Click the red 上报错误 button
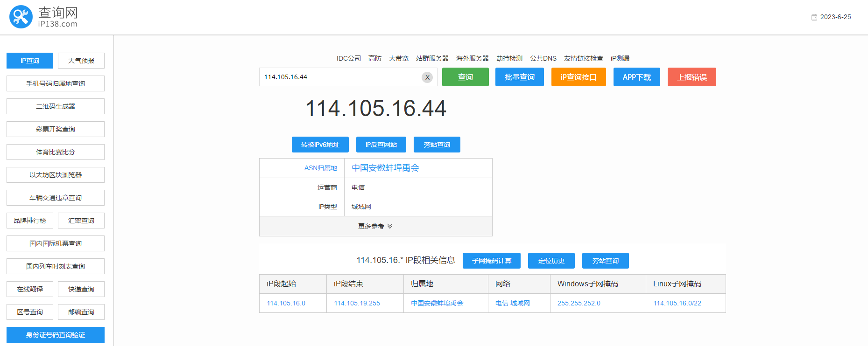 point(692,77)
